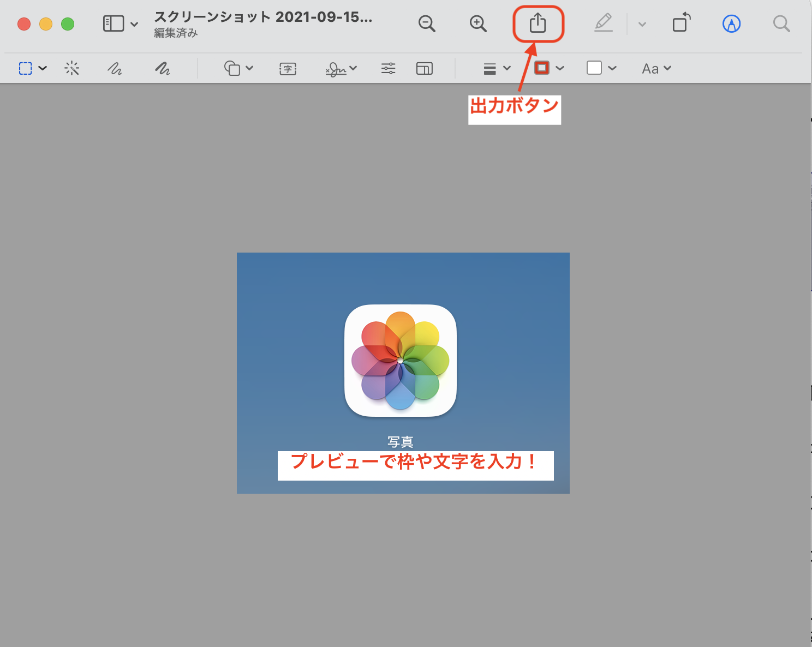Expand the fill color chevron
812x647 pixels.
612,68
